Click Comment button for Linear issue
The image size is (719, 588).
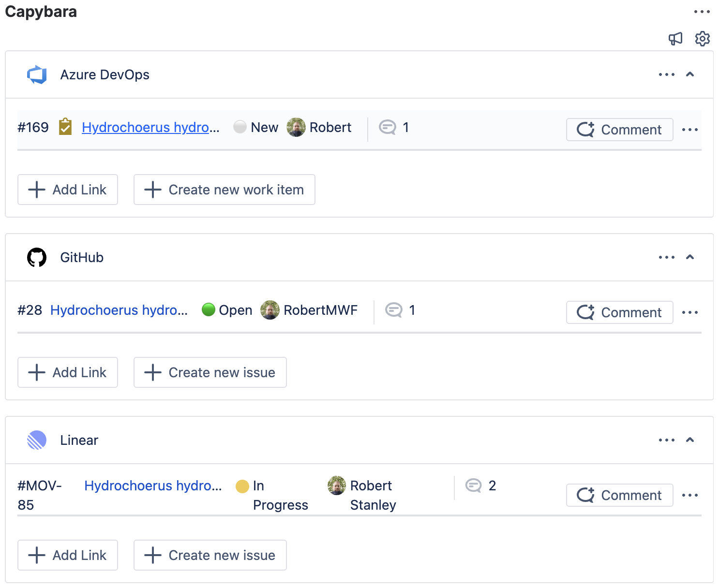[619, 495]
